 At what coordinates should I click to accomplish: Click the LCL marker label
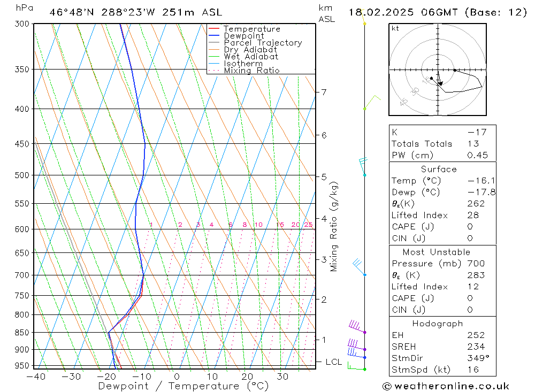334,362
